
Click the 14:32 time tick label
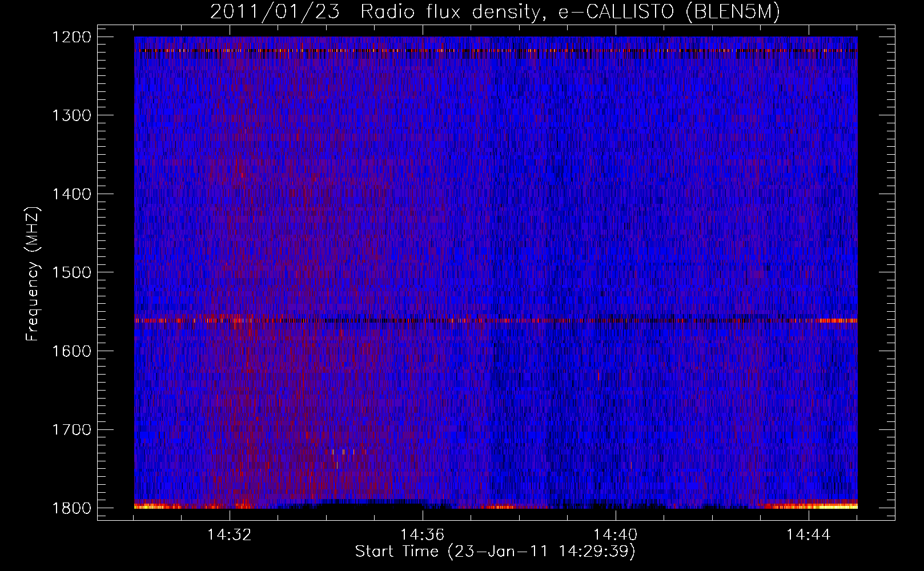(230, 535)
